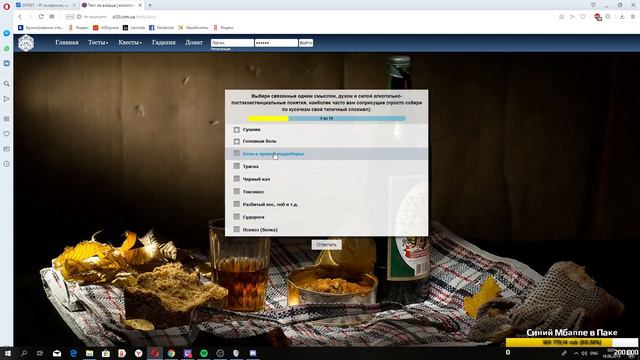Go to 'Главная' page
Image resolution: width=640 pixels, height=360 pixels.
pyautogui.click(x=67, y=42)
